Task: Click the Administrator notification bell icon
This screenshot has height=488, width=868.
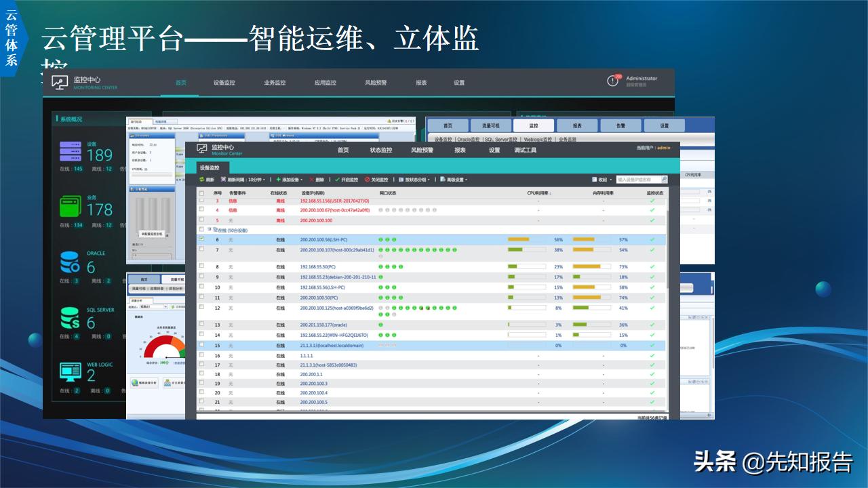Action: (x=611, y=80)
